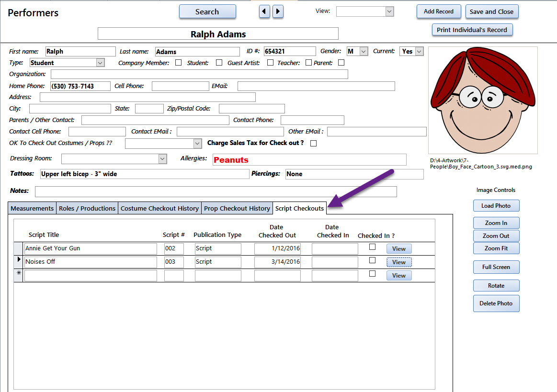Open the Costume Checkout History tab
This screenshot has height=392, width=557.
[159, 208]
